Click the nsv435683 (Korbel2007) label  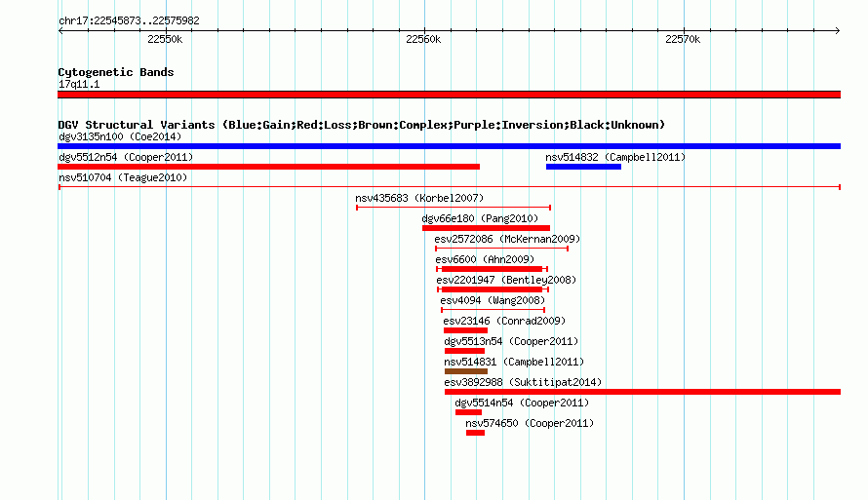point(419,198)
